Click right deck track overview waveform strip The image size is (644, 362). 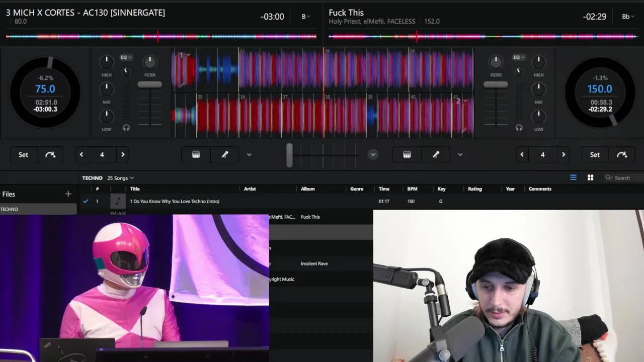[x=483, y=36]
